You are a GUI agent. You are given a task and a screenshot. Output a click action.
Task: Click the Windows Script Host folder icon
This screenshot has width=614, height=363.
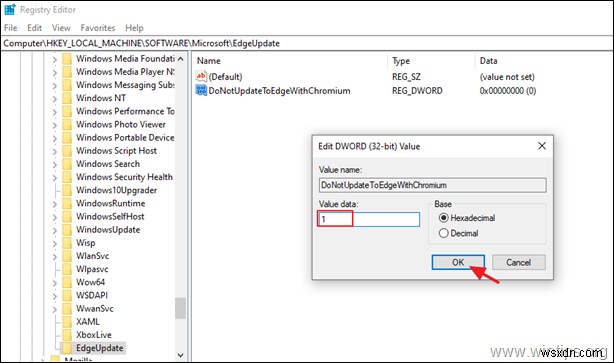point(67,151)
